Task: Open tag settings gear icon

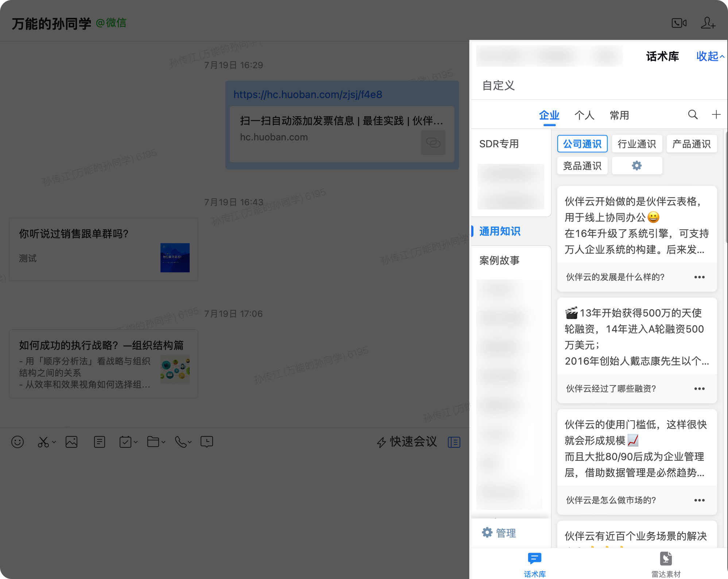Action: point(637,166)
